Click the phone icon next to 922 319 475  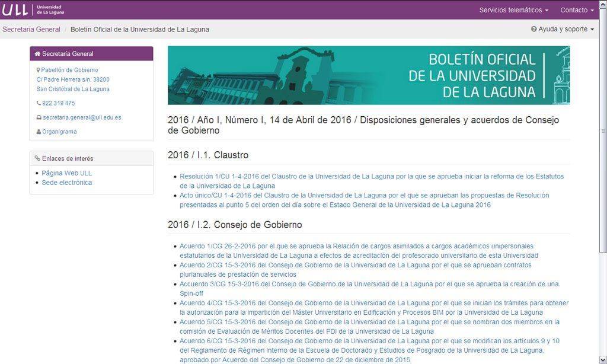click(39, 104)
